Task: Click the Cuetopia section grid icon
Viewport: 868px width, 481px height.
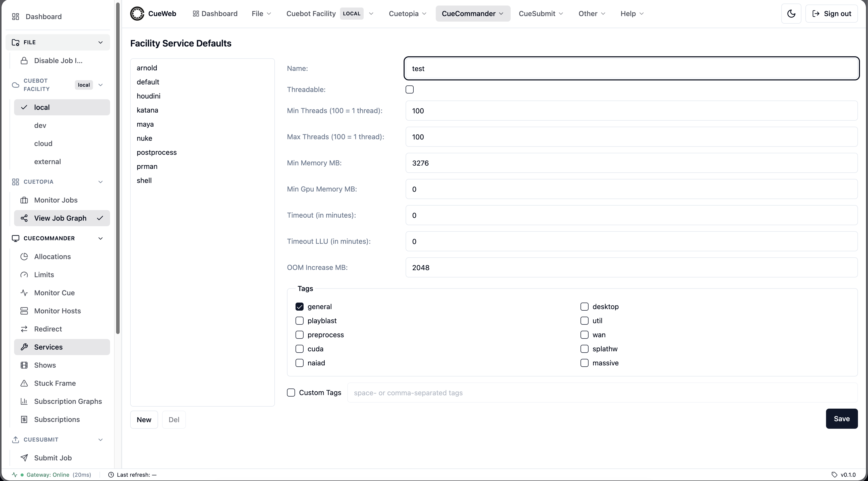Action: pos(16,182)
